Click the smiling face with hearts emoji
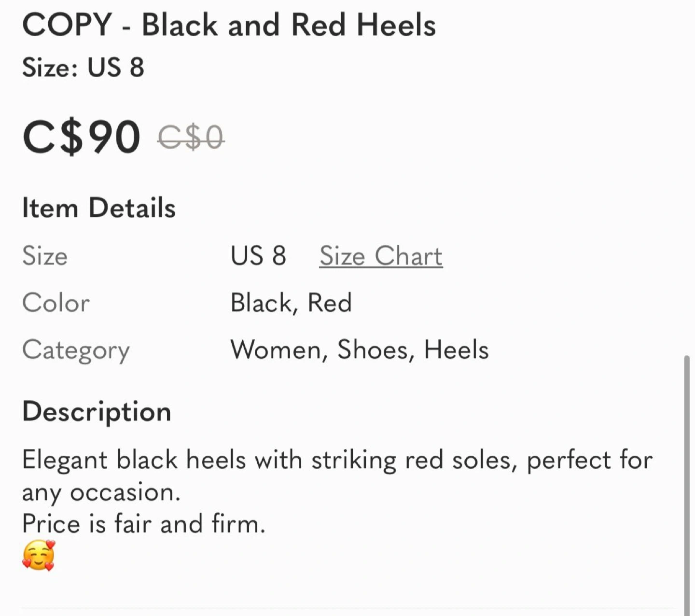This screenshot has width=695, height=616. pyautogui.click(x=39, y=556)
